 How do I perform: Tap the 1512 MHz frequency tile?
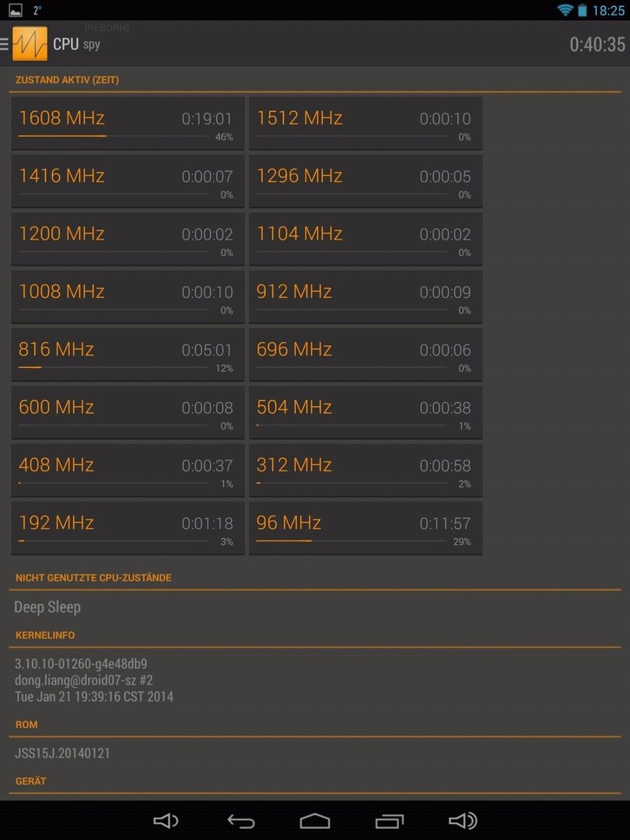366,123
